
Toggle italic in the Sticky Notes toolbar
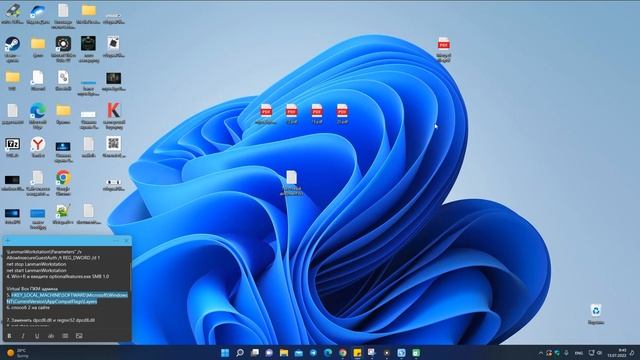[23, 336]
